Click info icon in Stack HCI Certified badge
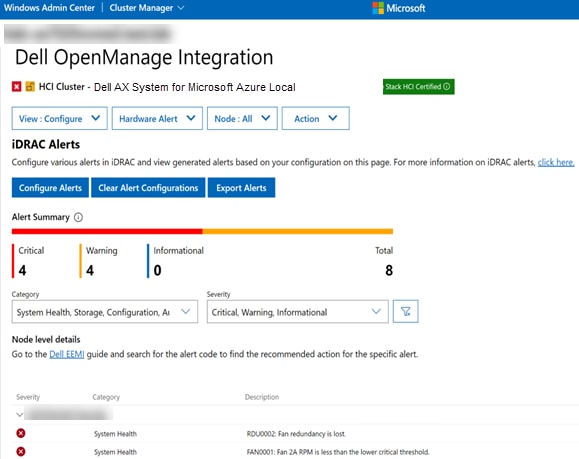Screen dimensions: 579x459 [446, 86]
